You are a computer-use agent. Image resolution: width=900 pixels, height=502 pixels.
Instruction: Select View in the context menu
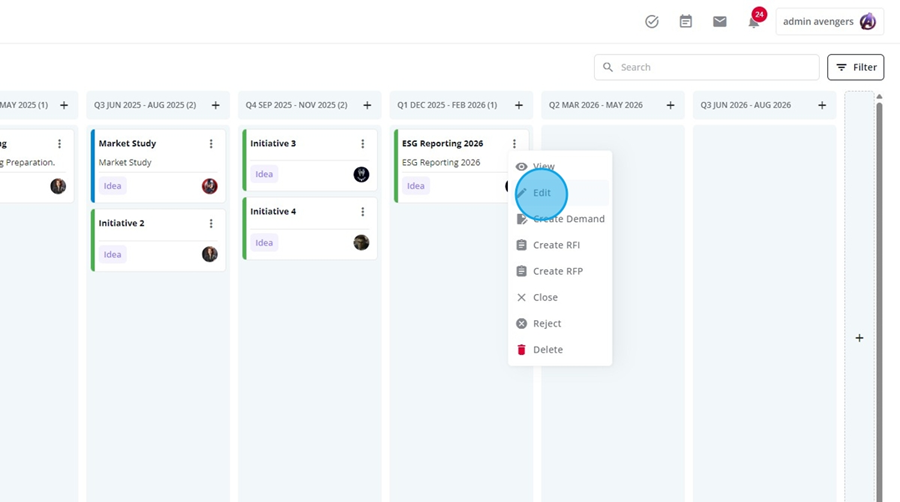pos(560,166)
